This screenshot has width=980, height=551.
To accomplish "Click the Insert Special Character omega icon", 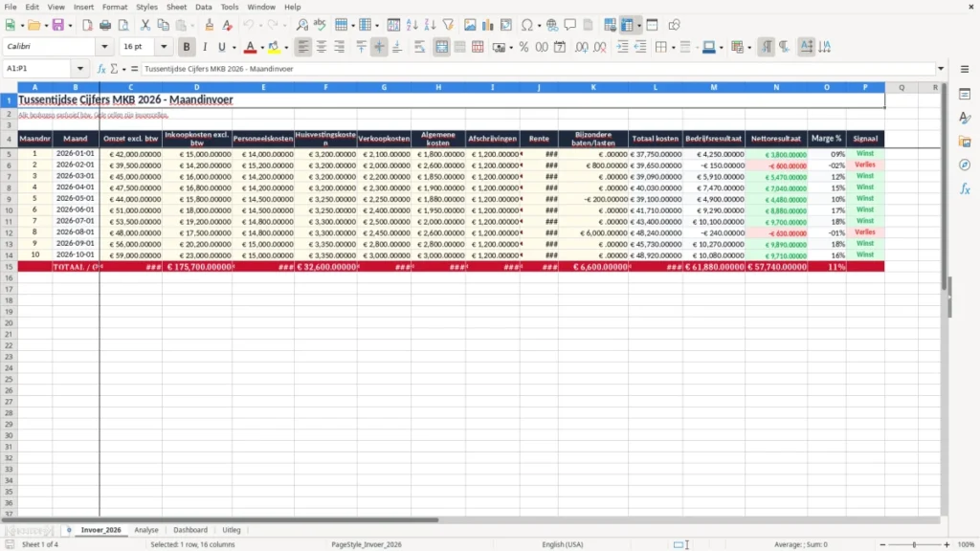I will coord(527,25).
